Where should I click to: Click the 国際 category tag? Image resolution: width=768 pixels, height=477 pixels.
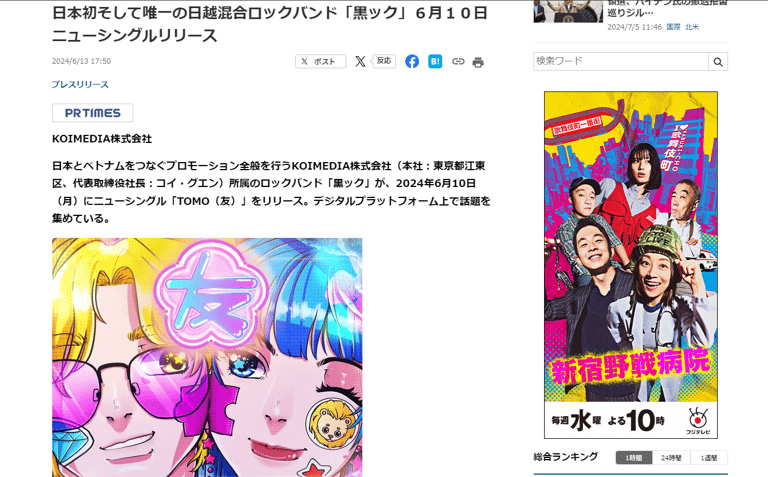(673, 27)
